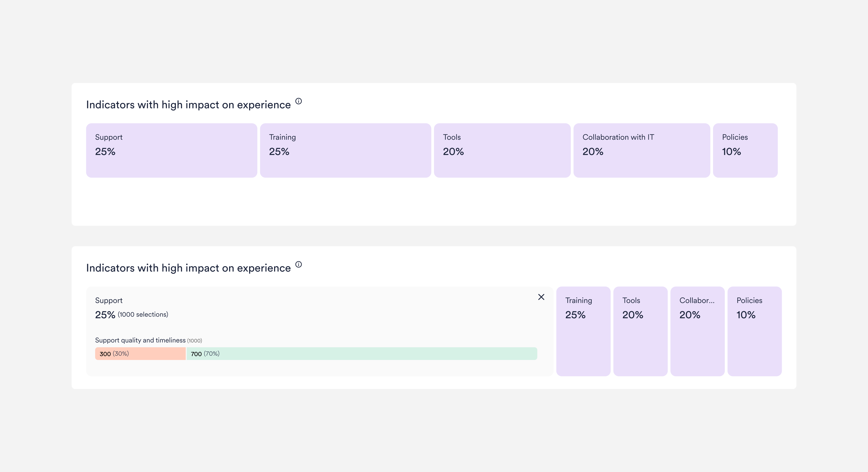Click the (1000 selections) text
The image size is (868, 472).
(143, 315)
